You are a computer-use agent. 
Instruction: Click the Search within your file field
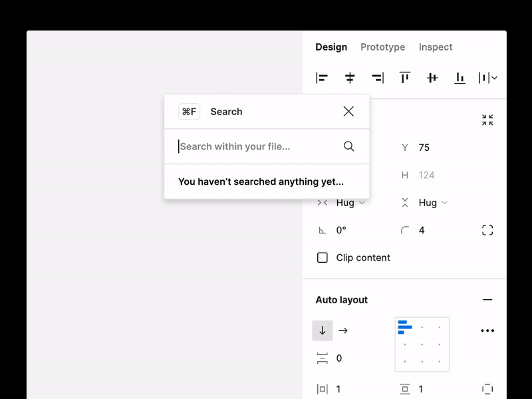click(x=259, y=146)
